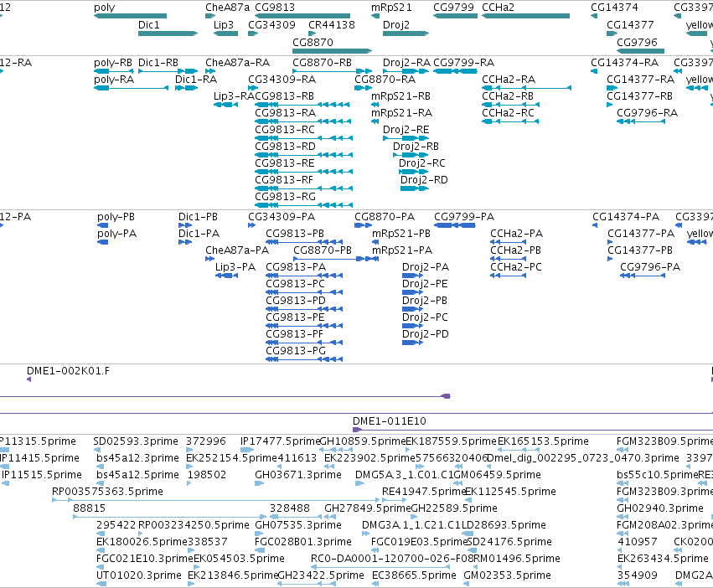Select protein CG9796-PA
This screenshot has width=713, height=588.
(x=643, y=276)
